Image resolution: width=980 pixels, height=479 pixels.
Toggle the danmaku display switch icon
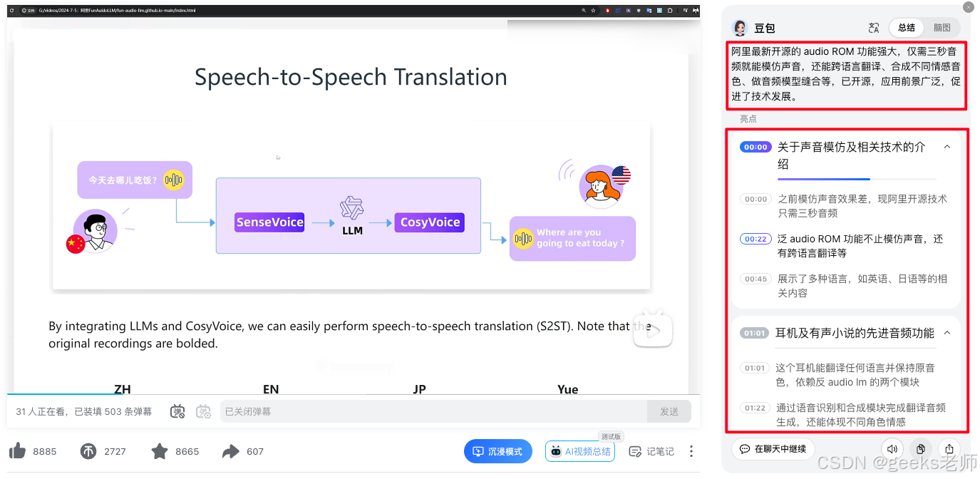(x=177, y=411)
